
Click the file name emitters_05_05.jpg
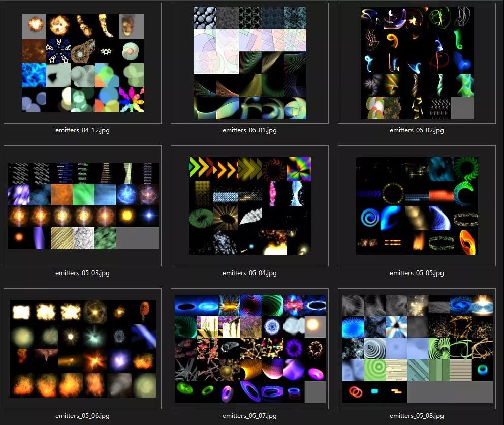click(417, 273)
